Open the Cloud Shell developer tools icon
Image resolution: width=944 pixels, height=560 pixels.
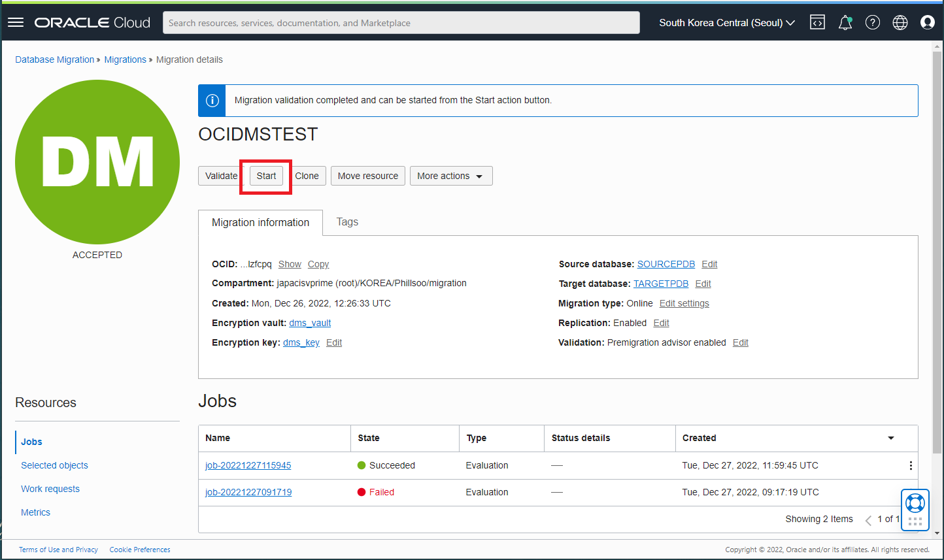pos(817,22)
